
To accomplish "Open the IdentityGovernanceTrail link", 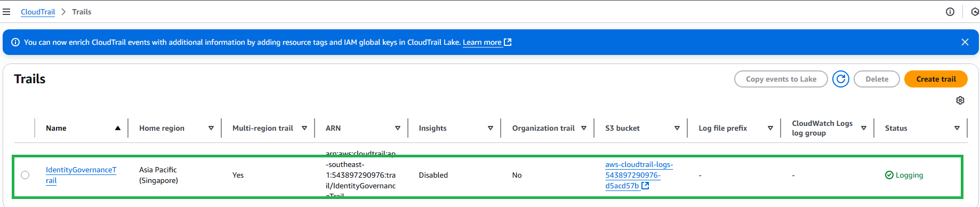I will [81, 175].
